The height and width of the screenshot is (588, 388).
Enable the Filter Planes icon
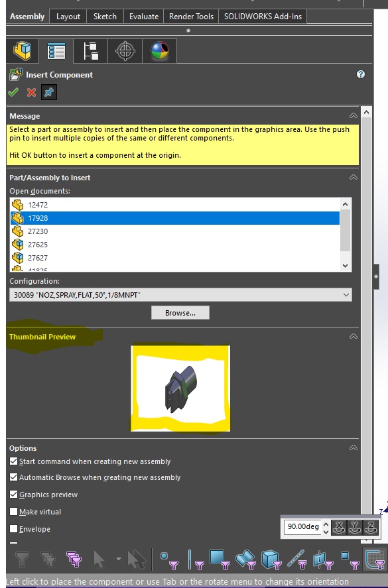[323, 560]
